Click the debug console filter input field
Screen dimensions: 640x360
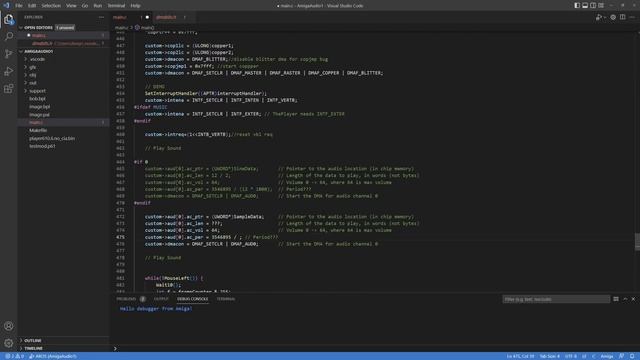556,299
